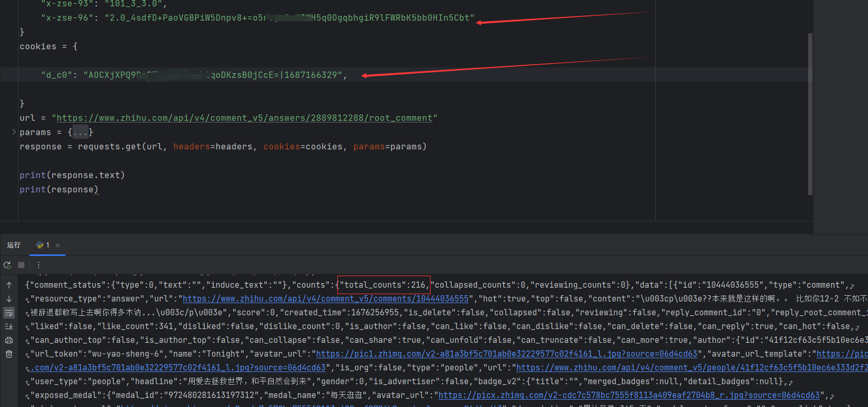Image resolution: width=868 pixels, height=407 pixels.
Task: Click "exposed_medal" text in the console
Action: click(65, 395)
